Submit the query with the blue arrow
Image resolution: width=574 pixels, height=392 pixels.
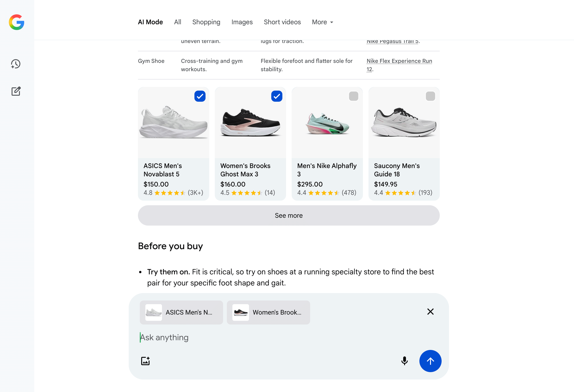tap(430, 361)
